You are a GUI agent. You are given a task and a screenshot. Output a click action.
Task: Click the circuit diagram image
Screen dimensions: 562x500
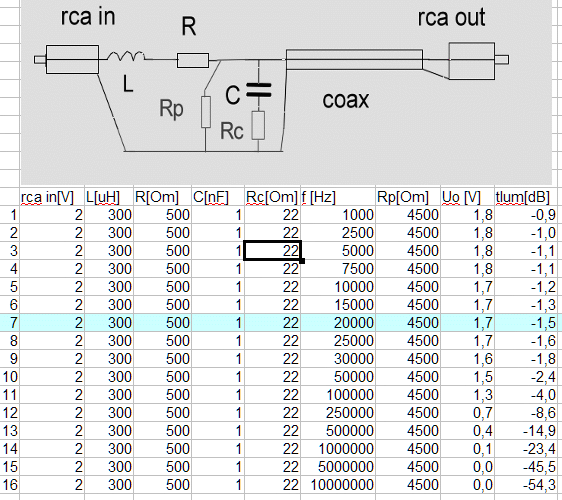286,92
